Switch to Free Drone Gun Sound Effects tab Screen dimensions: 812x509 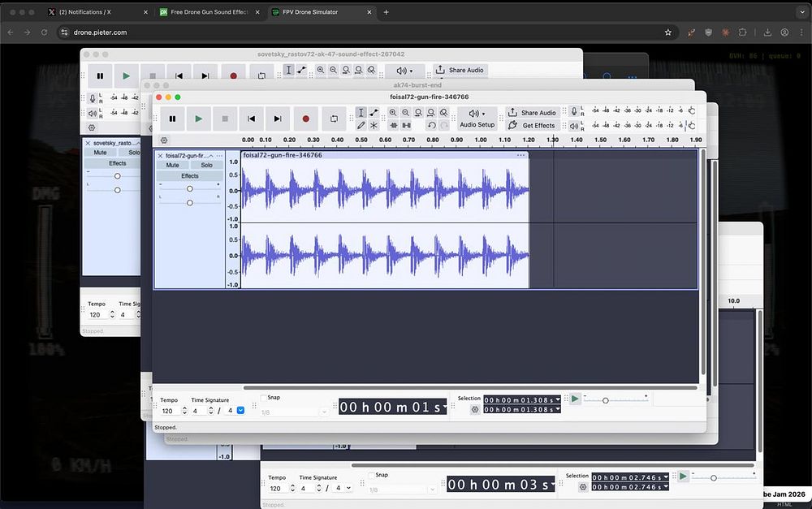pos(209,12)
